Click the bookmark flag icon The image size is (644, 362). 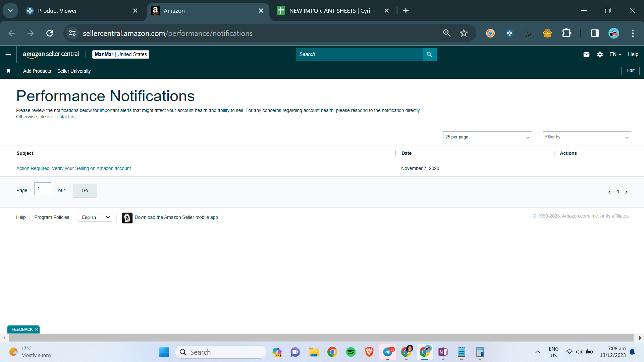point(9,71)
